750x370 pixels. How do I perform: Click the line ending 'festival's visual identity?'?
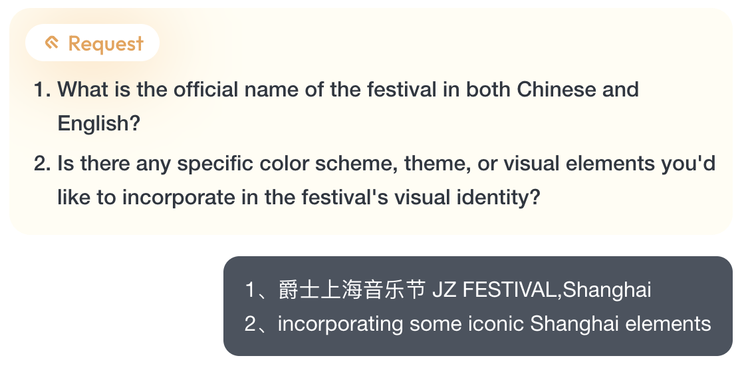click(x=299, y=197)
